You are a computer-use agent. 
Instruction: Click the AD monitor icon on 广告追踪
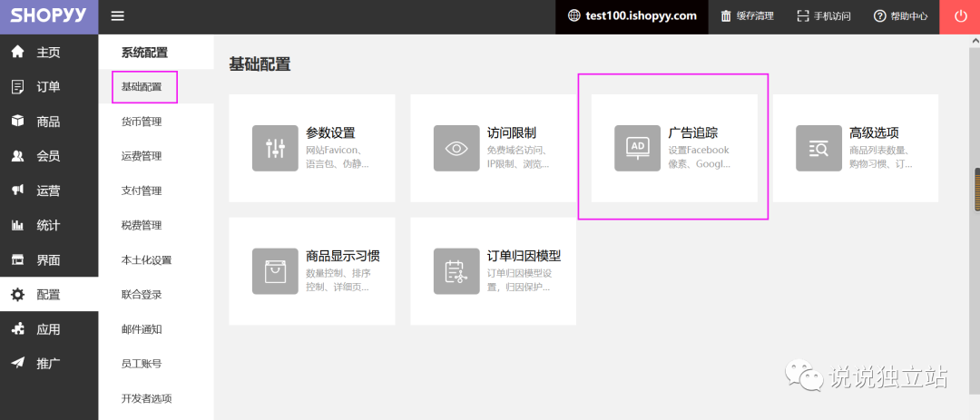[638, 148]
